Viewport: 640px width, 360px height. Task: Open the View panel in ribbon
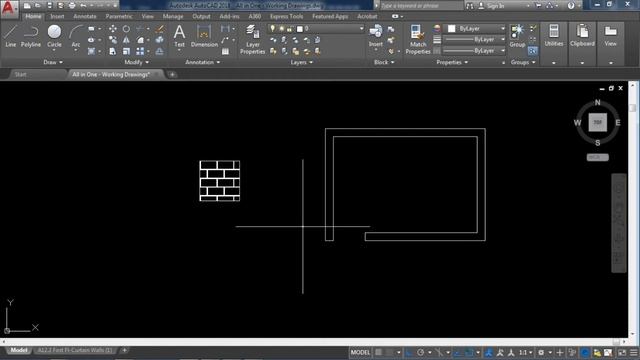coord(611,36)
